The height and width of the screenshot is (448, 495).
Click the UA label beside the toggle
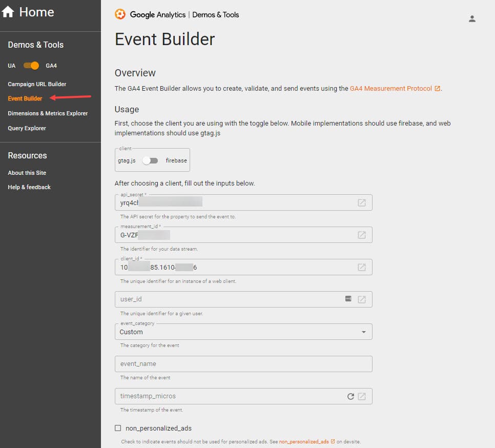12,66
